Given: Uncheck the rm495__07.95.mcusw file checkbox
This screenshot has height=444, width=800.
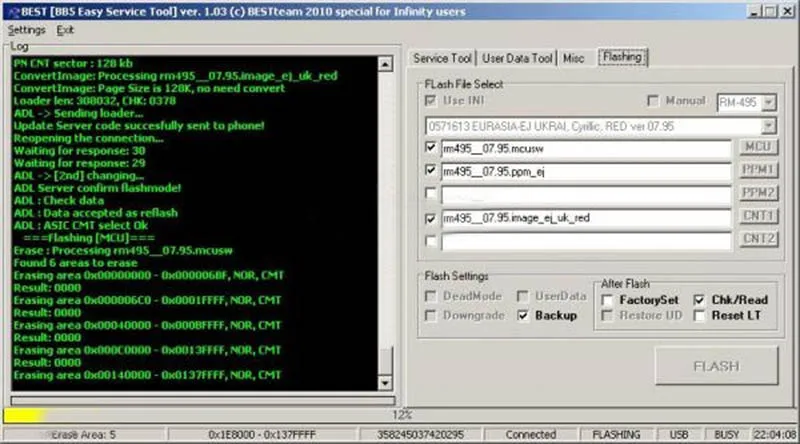Looking at the screenshot, I should point(431,147).
